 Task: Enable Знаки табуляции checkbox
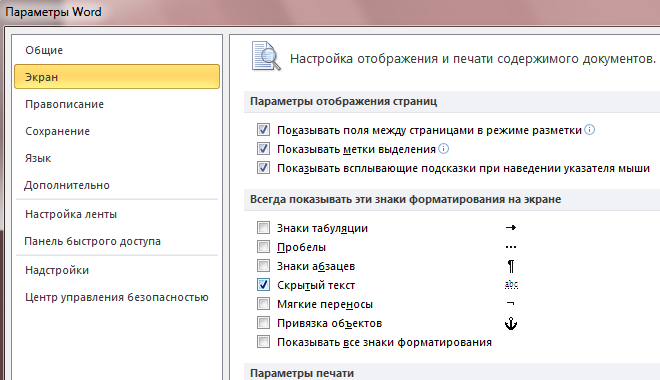(263, 228)
